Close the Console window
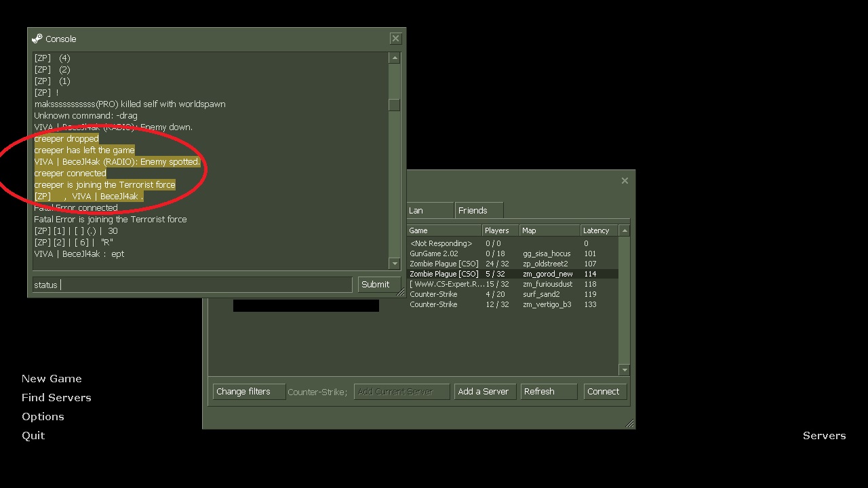This screenshot has height=488, width=868. click(395, 39)
